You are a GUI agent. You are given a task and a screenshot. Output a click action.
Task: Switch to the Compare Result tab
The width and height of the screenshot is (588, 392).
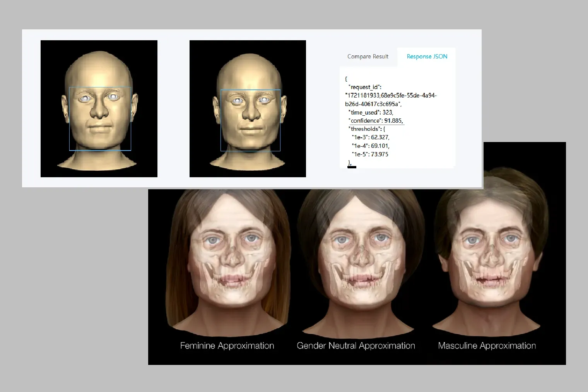click(x=367, y=56)
